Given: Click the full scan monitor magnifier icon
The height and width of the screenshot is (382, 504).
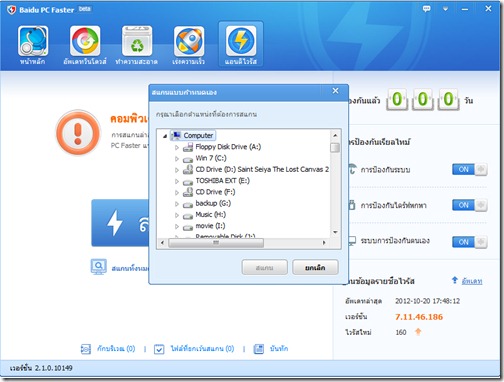Looking at the screenshot, I should coord(99,267).
